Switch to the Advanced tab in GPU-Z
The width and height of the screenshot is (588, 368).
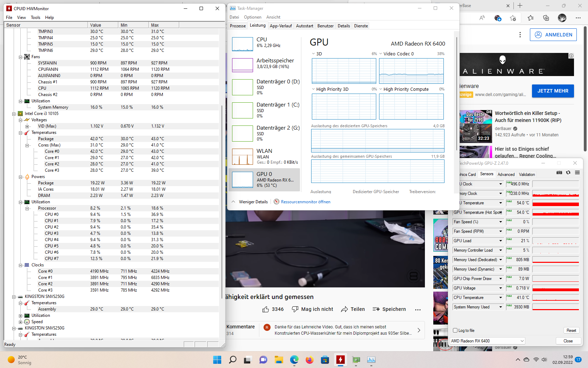point(506,175)
